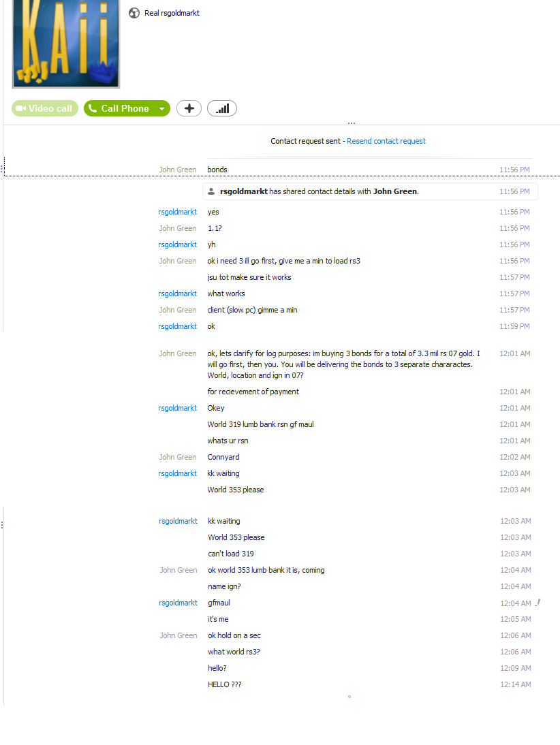Open the KAII profile avatar picture

(x=66, y=44)
